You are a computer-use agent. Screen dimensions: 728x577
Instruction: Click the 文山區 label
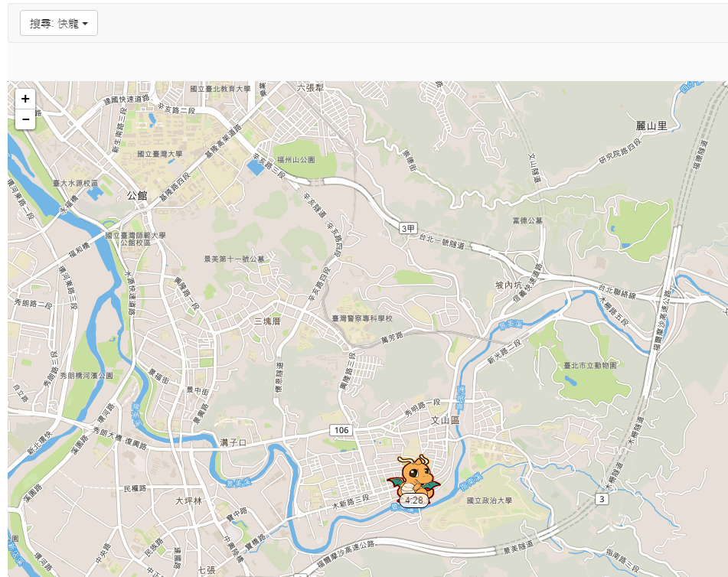point(446,420)
